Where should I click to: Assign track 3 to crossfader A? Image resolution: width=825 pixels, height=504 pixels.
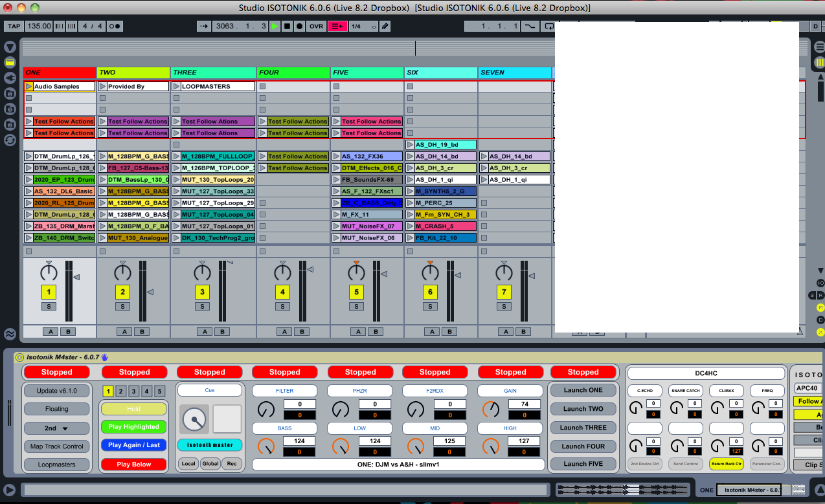[204, 331]
